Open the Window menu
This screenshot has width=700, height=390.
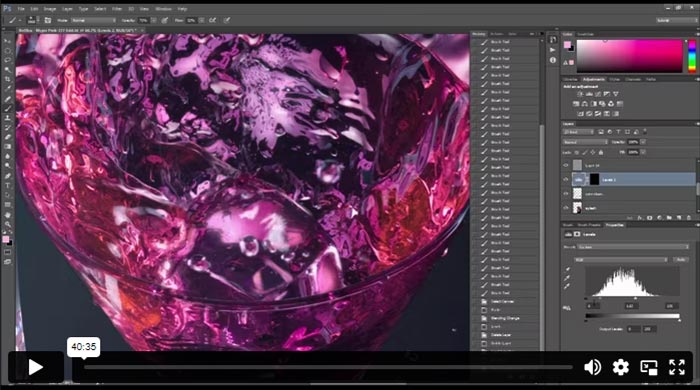163,8
